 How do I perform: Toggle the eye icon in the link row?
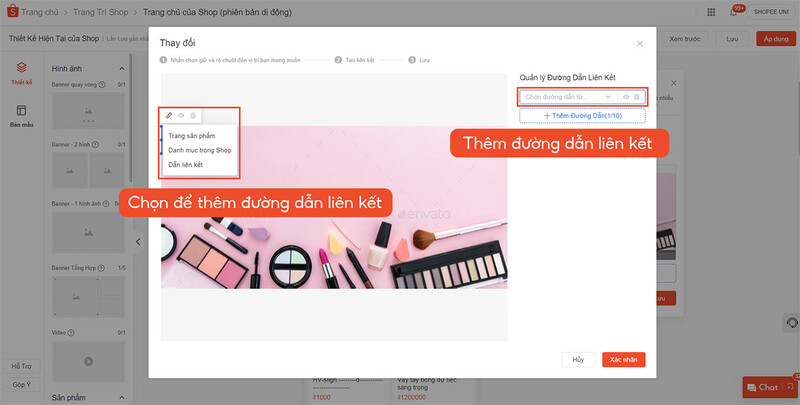625,97
